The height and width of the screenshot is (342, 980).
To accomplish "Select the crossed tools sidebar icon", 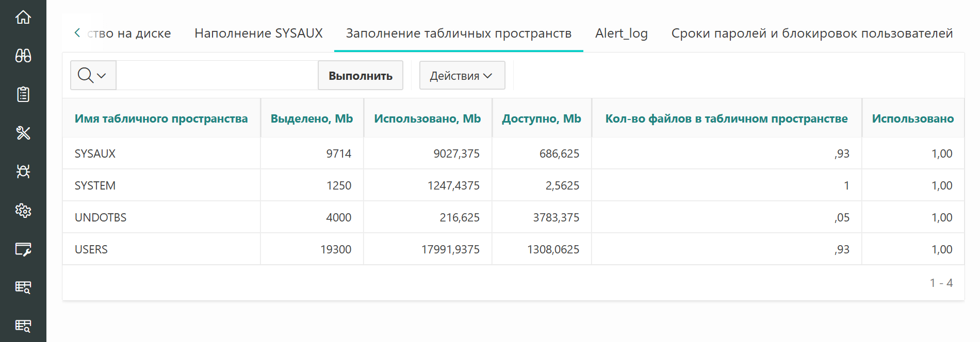I will (x=23, y=133).
